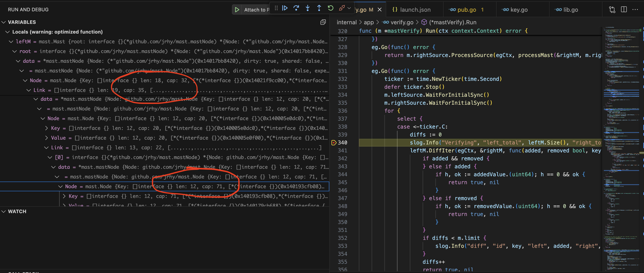
Task: Click the Collapse All icon in Variables panel
Action: point(323,22)
